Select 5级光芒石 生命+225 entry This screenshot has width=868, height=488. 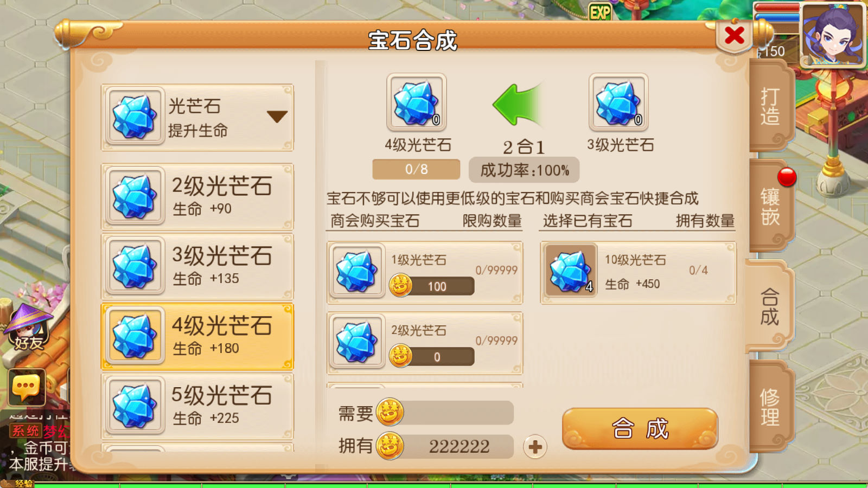tap(197, 406)
